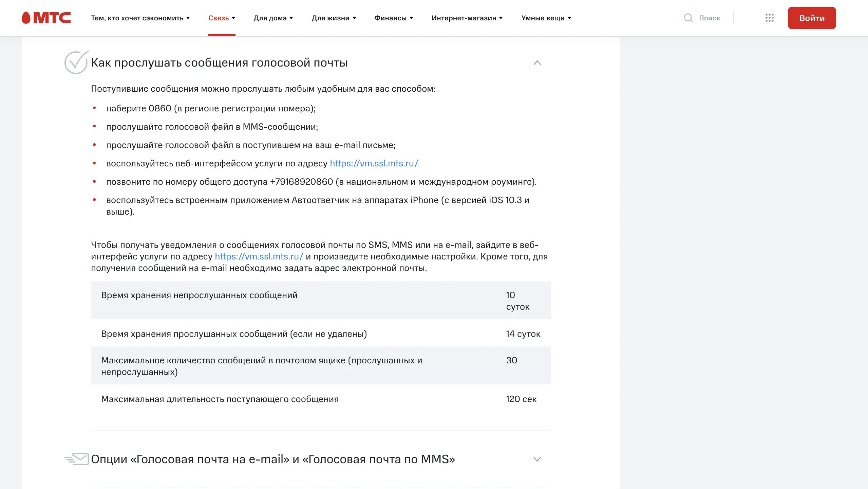Screen dimensions: 868x489
Task: Expand the e-mail and MMS options chevron
Action: click(537, 459)
